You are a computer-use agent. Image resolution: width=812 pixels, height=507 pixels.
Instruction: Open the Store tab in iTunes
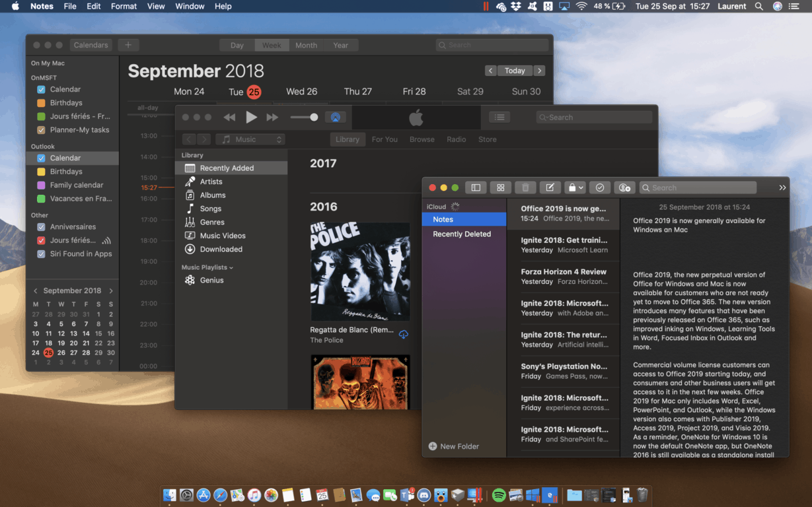488,139
